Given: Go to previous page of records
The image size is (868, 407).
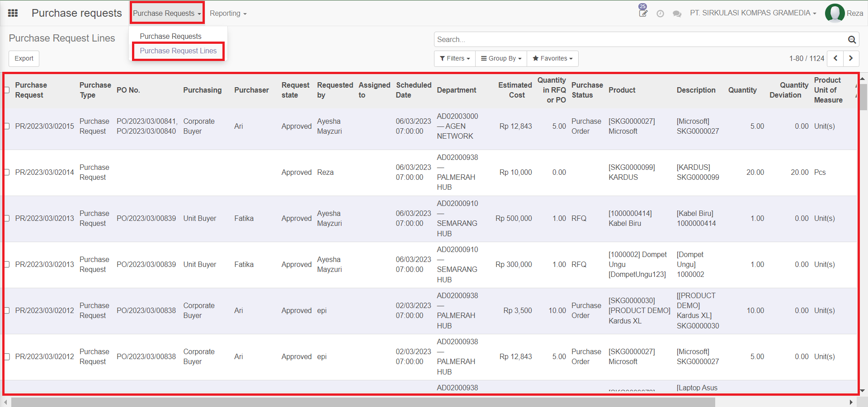Looking at the screenshot, I should coord(835,58).
